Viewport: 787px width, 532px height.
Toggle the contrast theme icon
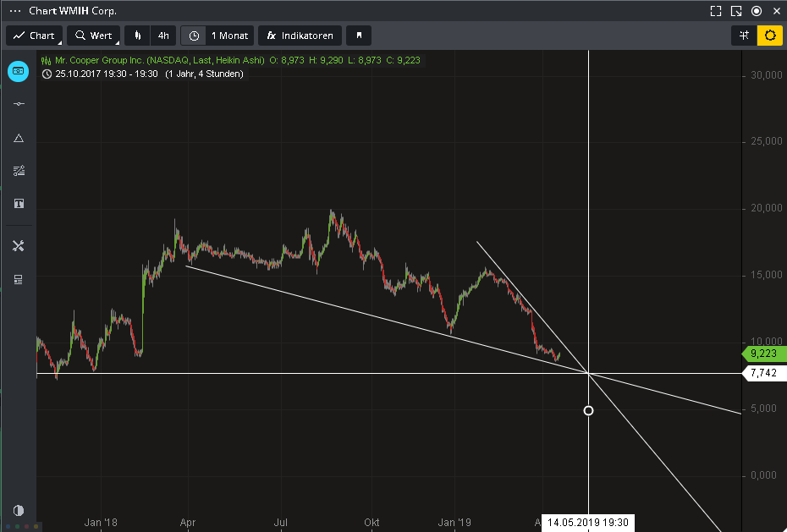coord(19,511)
